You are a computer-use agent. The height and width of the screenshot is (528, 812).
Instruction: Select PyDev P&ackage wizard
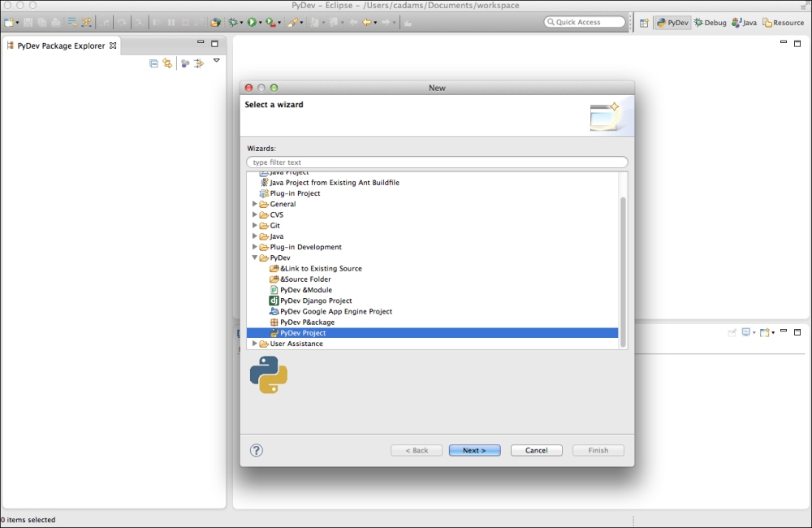pos(302,322)
